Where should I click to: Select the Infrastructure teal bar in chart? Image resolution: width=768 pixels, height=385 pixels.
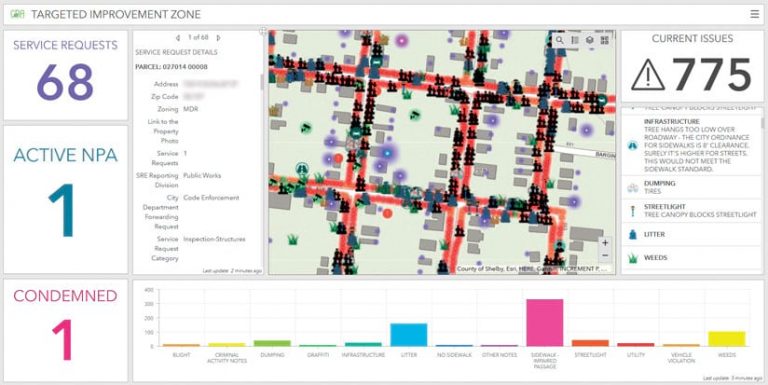363,344
